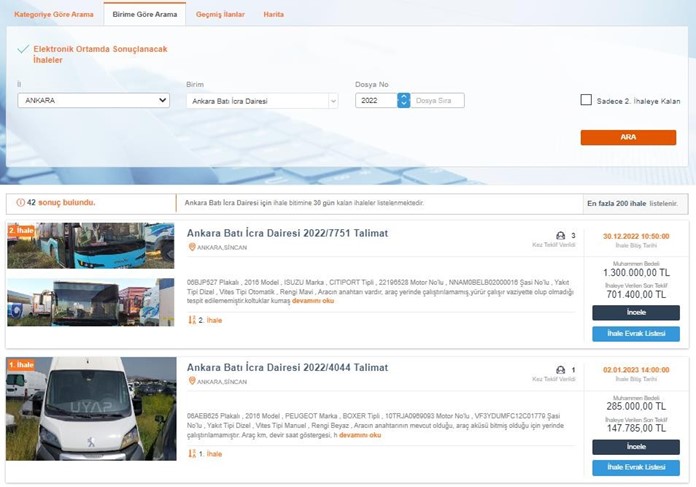Click the auction icon next to '1. İhale'
696x487 pixels.
point(192,453)
